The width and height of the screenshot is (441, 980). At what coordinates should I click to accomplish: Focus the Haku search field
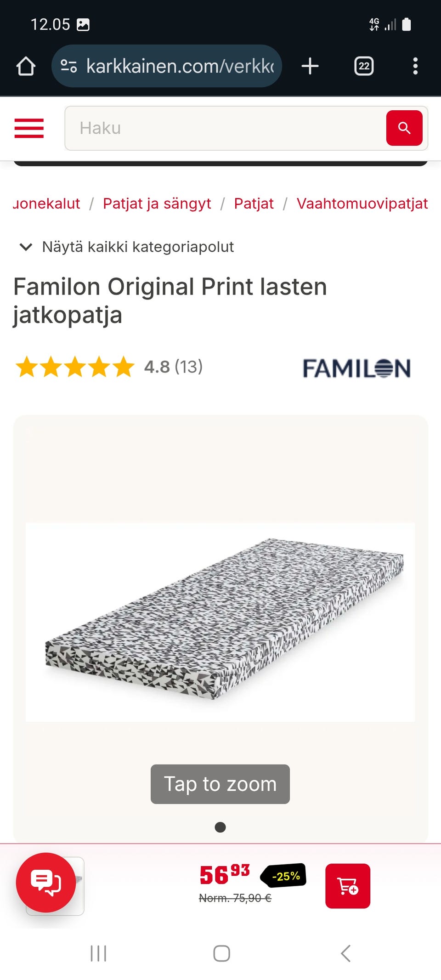pyautogui.click(x=226, y=128)
